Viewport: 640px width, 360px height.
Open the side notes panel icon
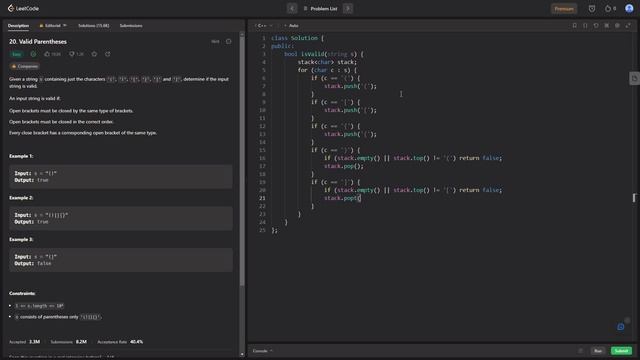[x=634, y=78]
